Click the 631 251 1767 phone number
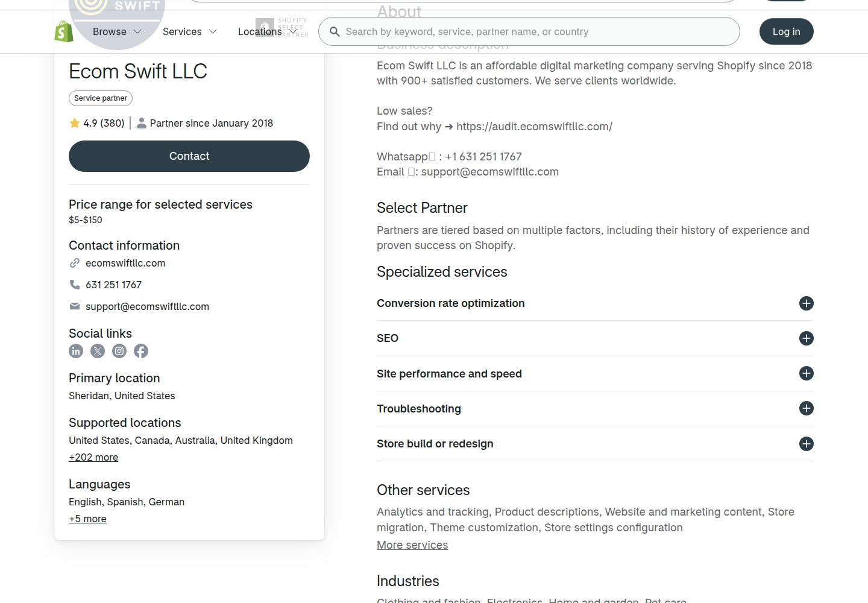 tap(113, 285)
